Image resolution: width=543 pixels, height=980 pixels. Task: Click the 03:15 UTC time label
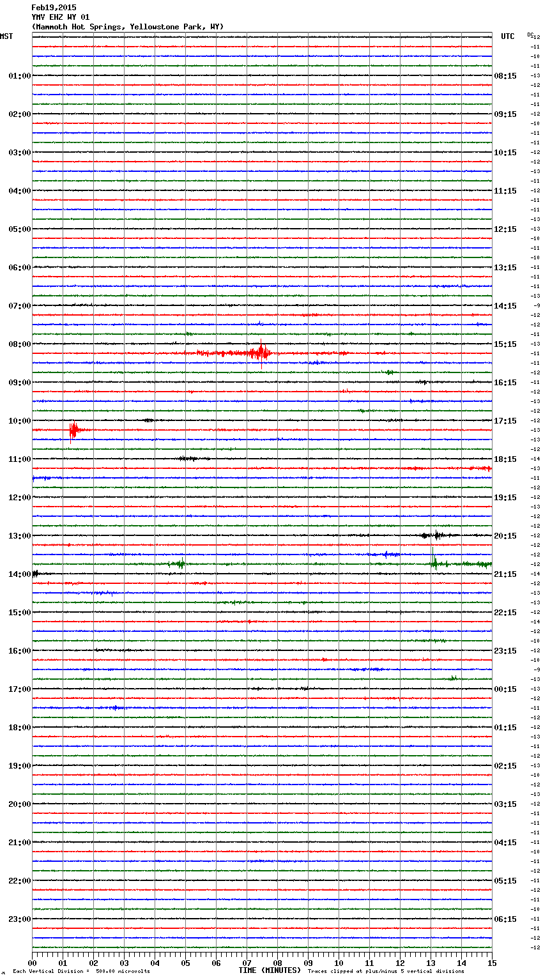coord(505,804)
